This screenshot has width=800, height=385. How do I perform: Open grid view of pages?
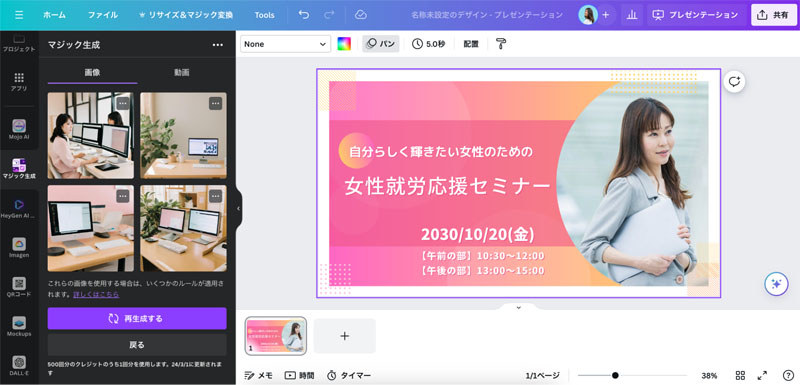tap(740, 375)
